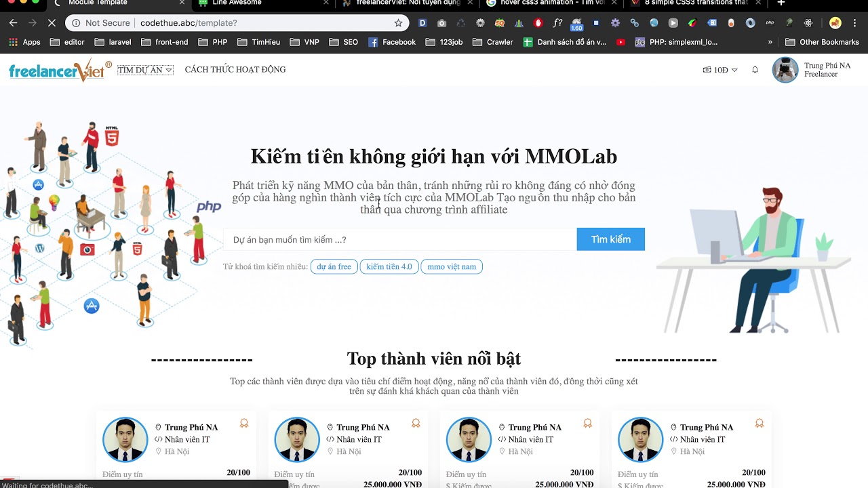Open Chrome three-dot menu
Image resolution: width=868 pixels, height=488 pixels.
click(854, 23)
